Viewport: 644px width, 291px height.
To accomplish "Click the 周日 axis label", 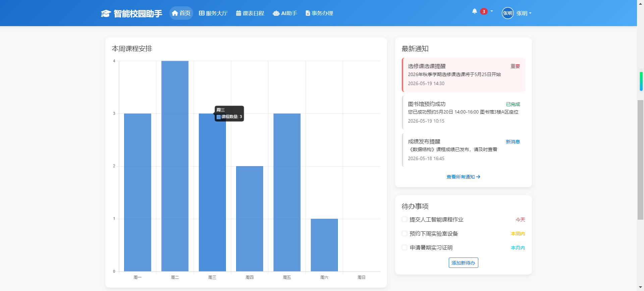I will [361, 277].
